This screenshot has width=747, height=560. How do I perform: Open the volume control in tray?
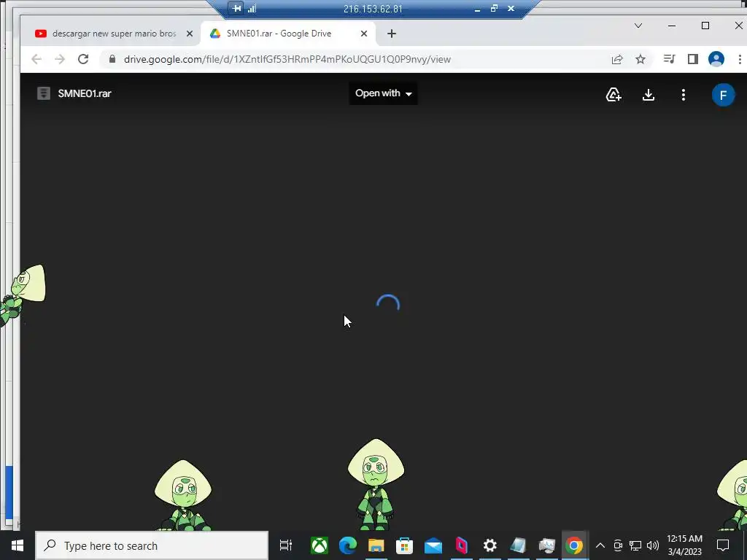click(653, 545)
